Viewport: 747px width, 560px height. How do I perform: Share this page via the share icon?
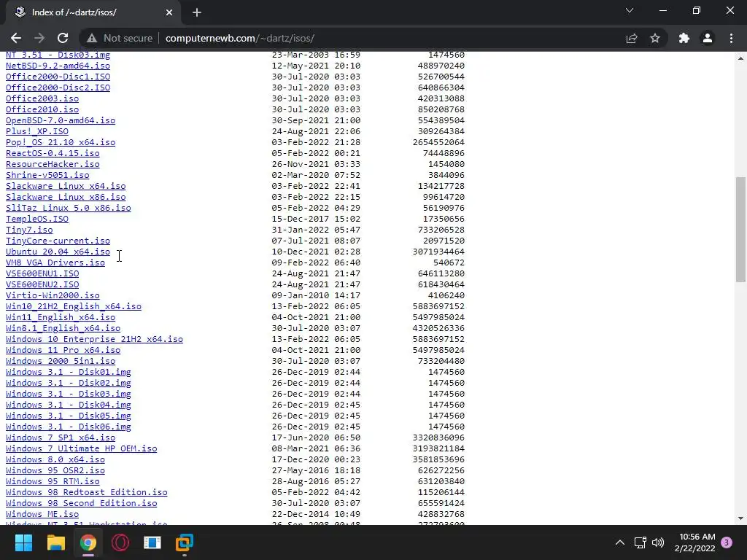click(x=632, y=38)
